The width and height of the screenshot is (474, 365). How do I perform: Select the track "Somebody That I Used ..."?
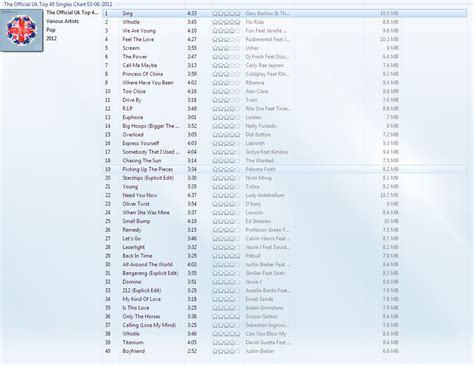151,152
